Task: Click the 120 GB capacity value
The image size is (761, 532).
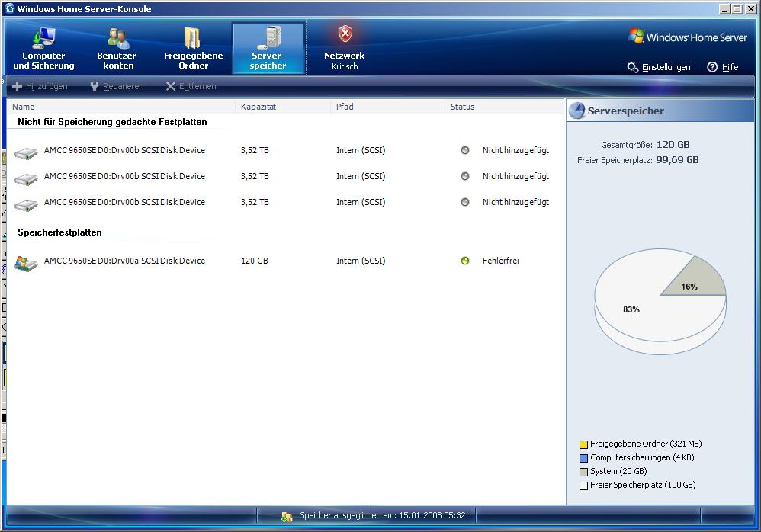Action: [255, 261]
